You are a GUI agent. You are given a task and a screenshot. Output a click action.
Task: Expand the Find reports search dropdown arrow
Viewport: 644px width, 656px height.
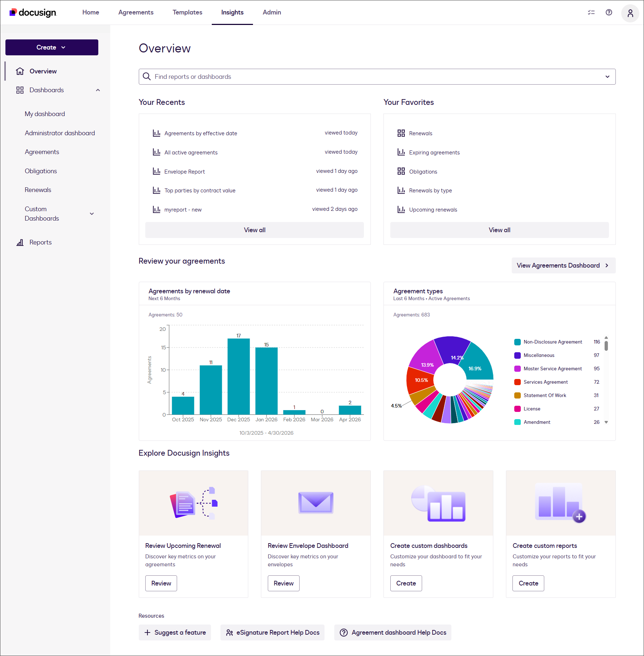607,77
